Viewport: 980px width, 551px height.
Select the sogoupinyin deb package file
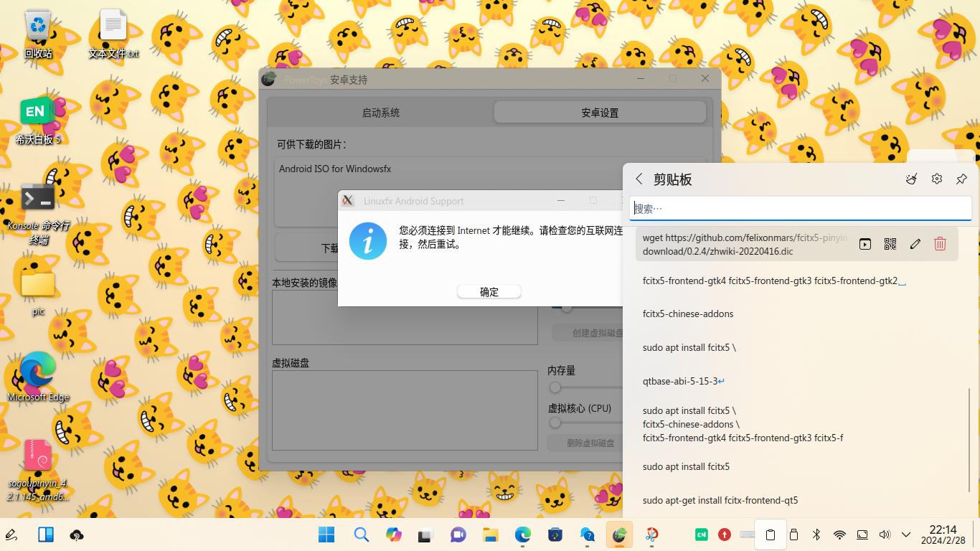[x=38, y=471]
